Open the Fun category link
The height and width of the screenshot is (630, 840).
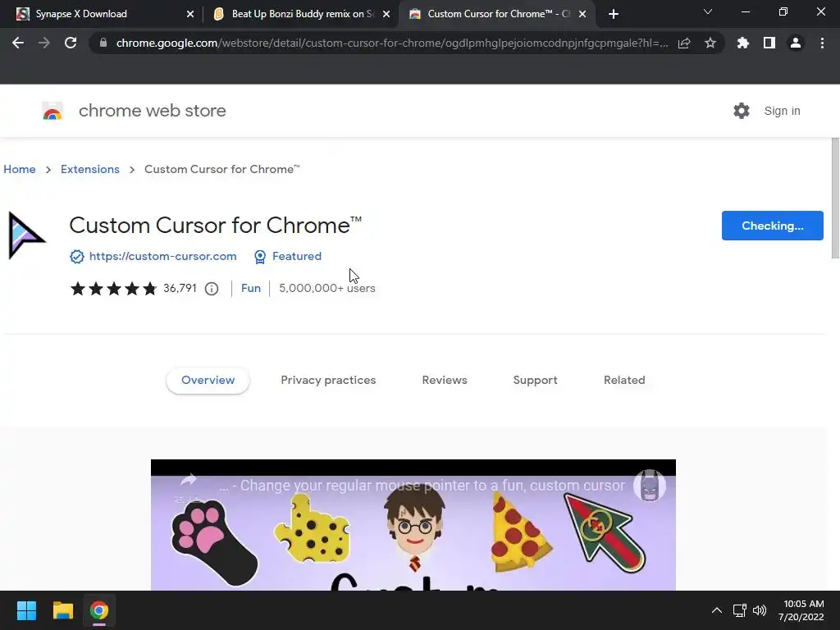251,288
